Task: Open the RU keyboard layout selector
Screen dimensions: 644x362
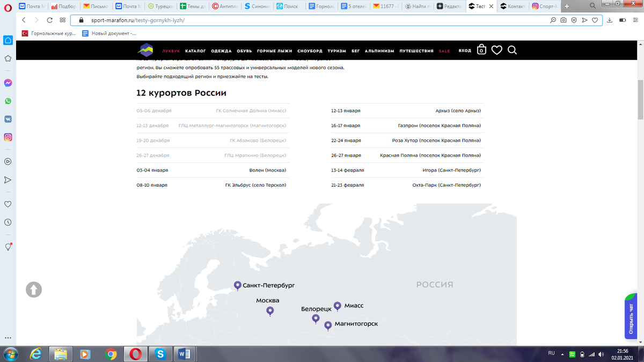Action: pyautogui.click(x=551, y=354)
